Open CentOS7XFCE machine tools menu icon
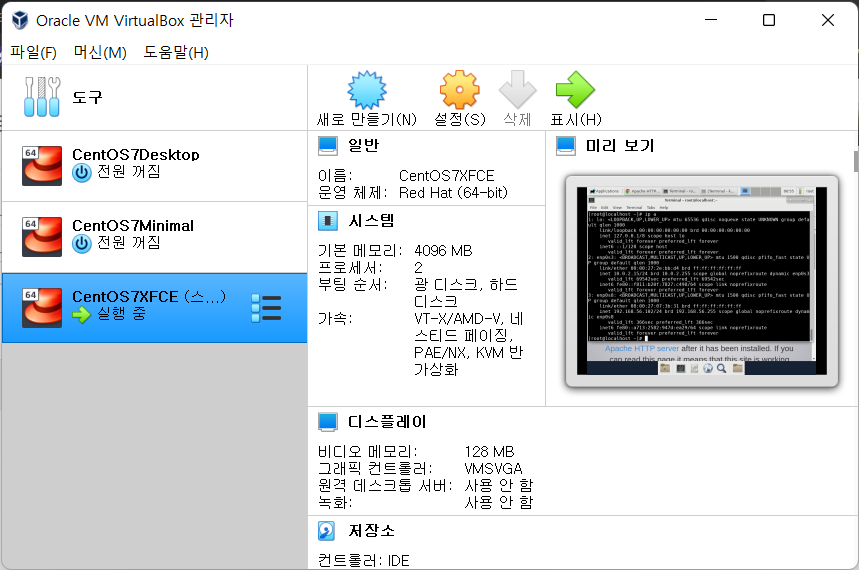Image resolution: width=859 pixels, height=570 pixels. click(266, 308)
